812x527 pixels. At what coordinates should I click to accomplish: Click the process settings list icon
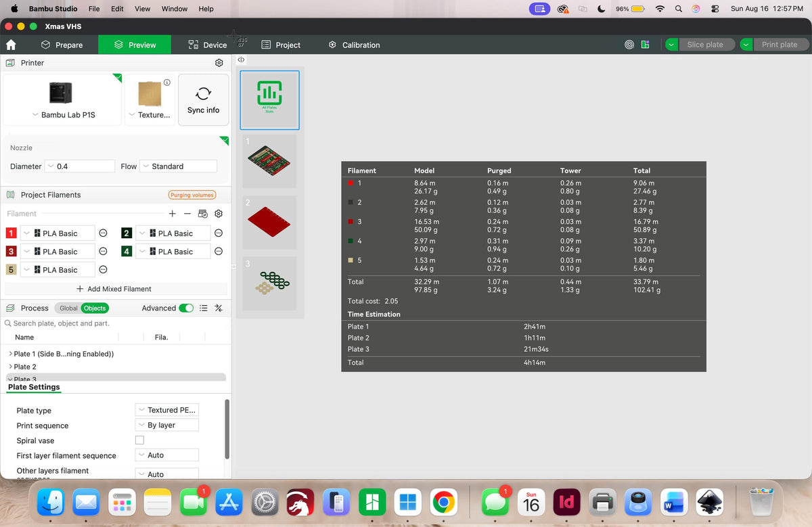click(203, 308)
